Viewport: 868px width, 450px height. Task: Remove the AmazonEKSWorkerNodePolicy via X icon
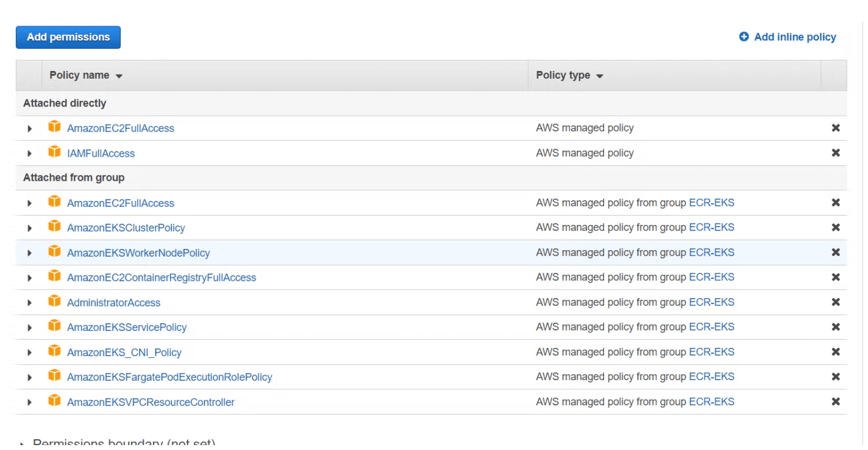tap(836, 252)
